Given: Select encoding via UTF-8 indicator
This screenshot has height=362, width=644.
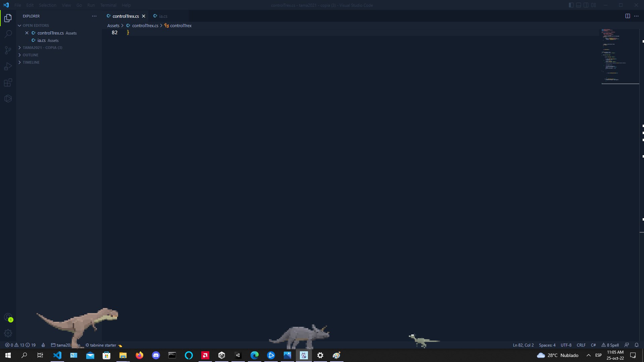Looking at the screenshot, I should point(566,345).
